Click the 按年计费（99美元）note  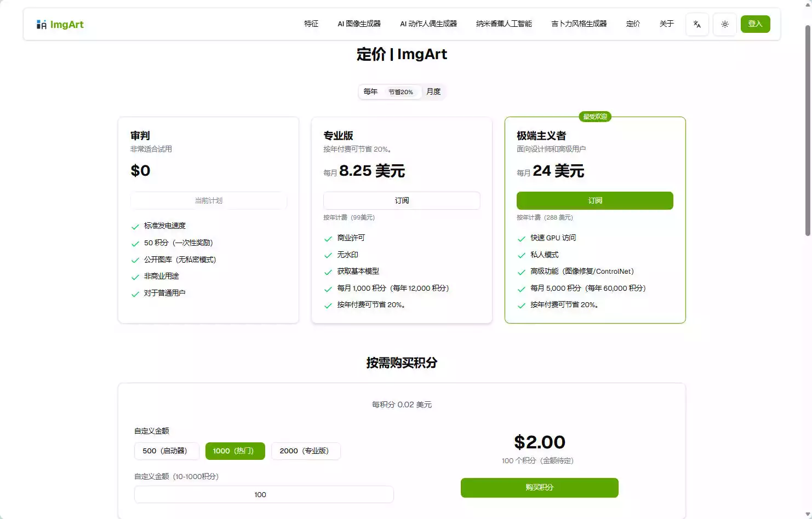point(349,217)
